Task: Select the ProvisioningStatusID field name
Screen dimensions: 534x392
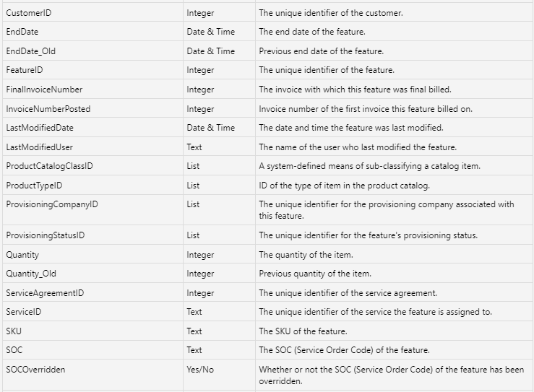Action: (48, 235)
